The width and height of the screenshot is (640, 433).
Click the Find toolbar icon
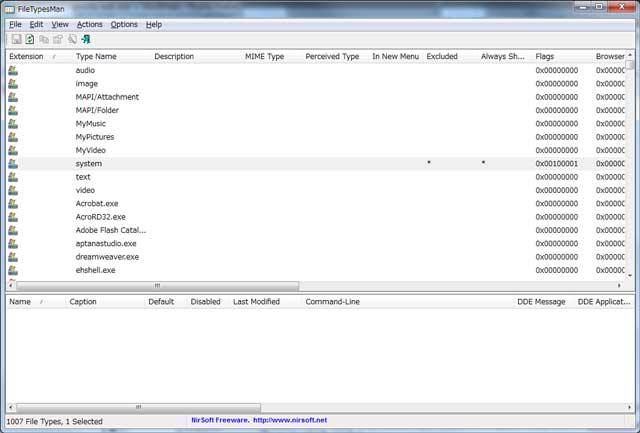[x=72, y=39]
